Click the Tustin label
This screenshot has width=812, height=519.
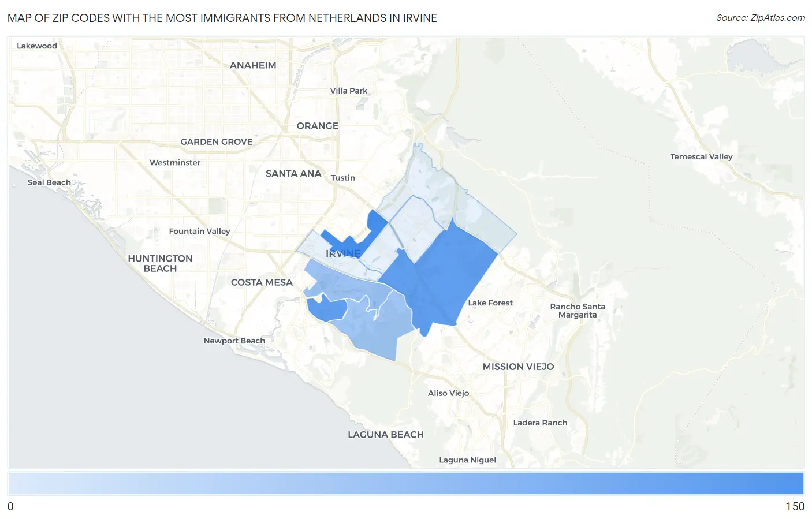pos(343,178)
